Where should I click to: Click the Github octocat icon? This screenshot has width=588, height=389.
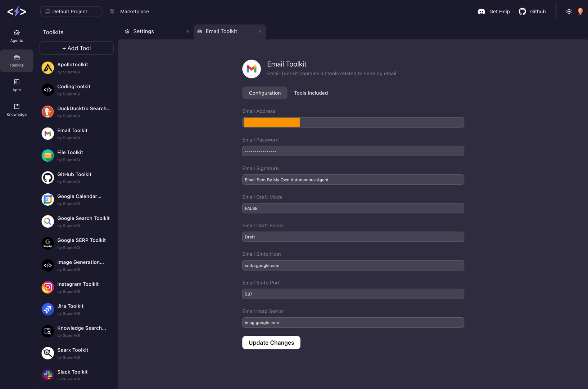click(x=522, y=12)
